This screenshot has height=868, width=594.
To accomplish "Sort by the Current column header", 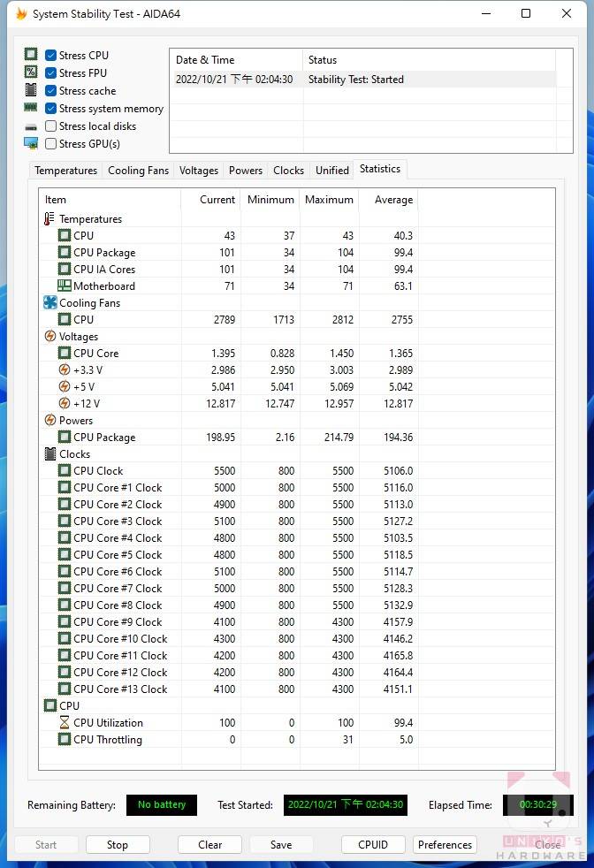I will pos(211,200).
